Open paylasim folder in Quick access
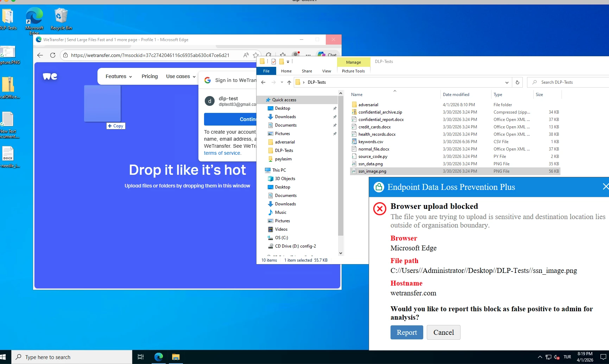The width and height of the screenshot is (609, 364). point(283,159)
